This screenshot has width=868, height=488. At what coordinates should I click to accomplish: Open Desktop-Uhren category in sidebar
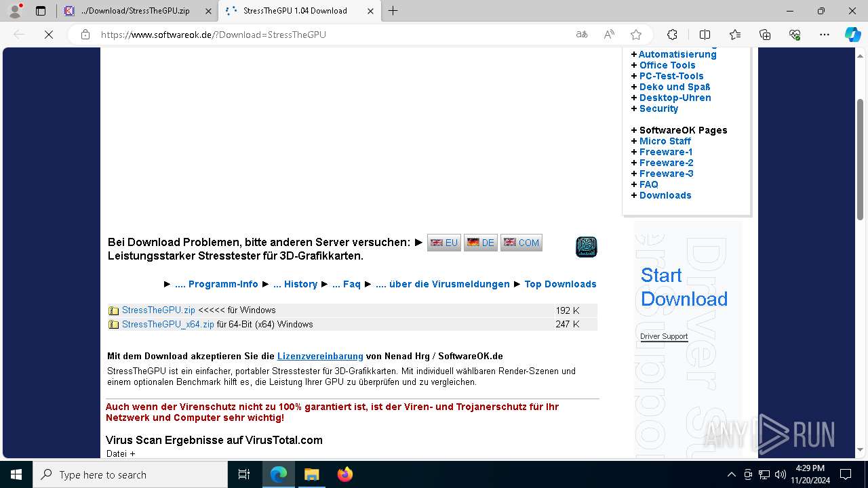coord(675,98)
